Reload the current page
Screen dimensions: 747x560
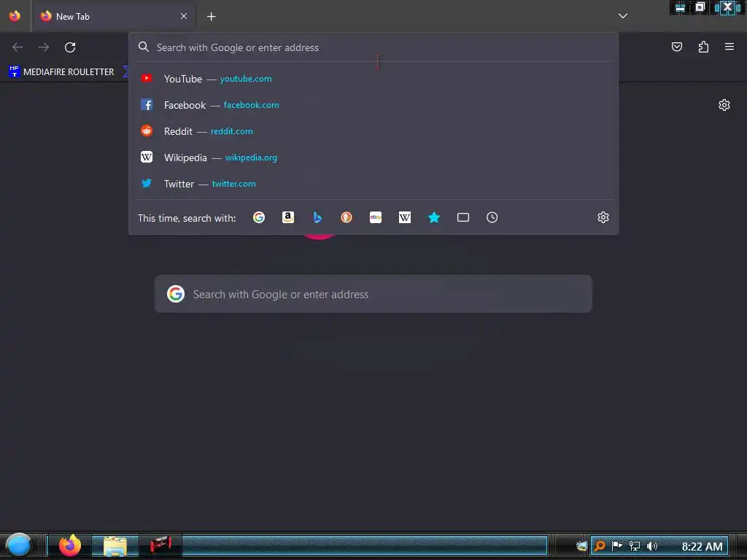[70, 47]
